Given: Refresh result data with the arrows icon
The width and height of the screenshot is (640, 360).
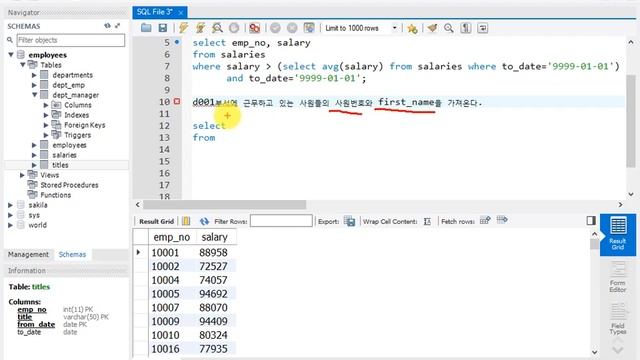Looking at the screenshot, I should pyautogui.click(x=204, y=221).
